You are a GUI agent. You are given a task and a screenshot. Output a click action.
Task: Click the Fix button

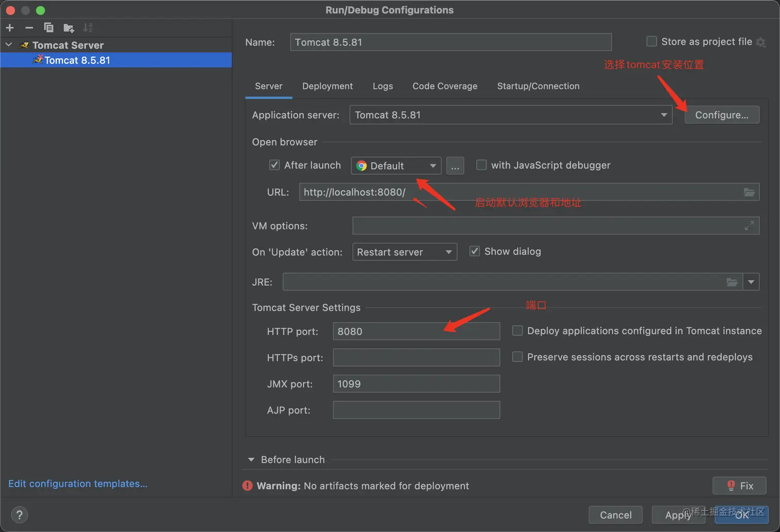739,486
